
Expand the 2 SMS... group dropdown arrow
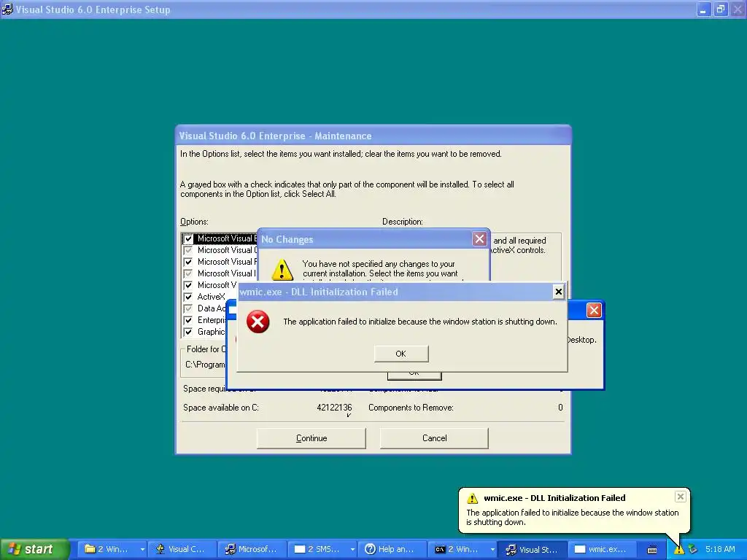point(352,550)
